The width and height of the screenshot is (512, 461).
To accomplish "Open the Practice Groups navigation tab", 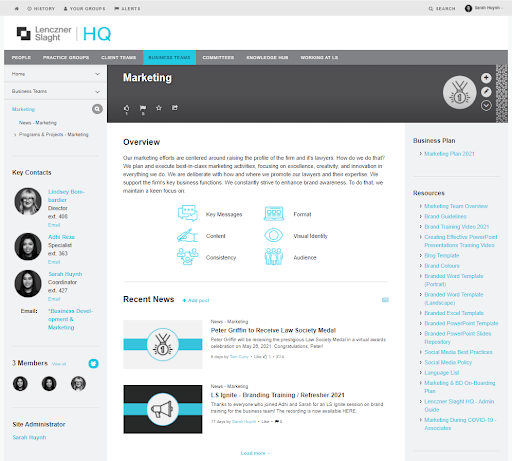I will pyautogui.click(x=66, y=57).
